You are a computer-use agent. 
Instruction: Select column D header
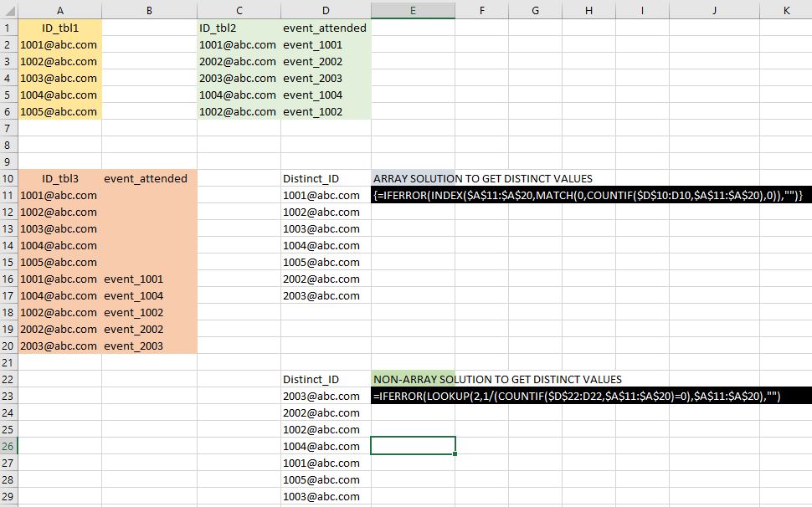pos(326,10)
